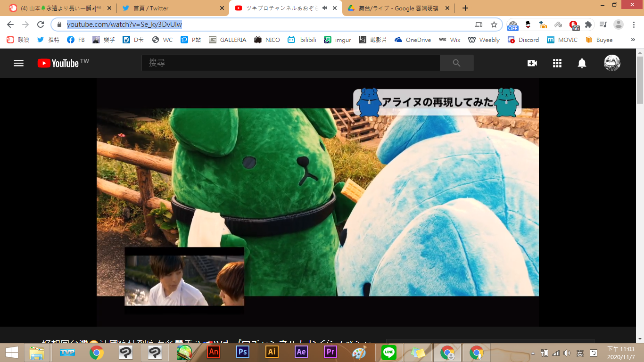The image size is (644, 362).
Task: Open the FB bookmark
Action: click(x=76, y=40)
